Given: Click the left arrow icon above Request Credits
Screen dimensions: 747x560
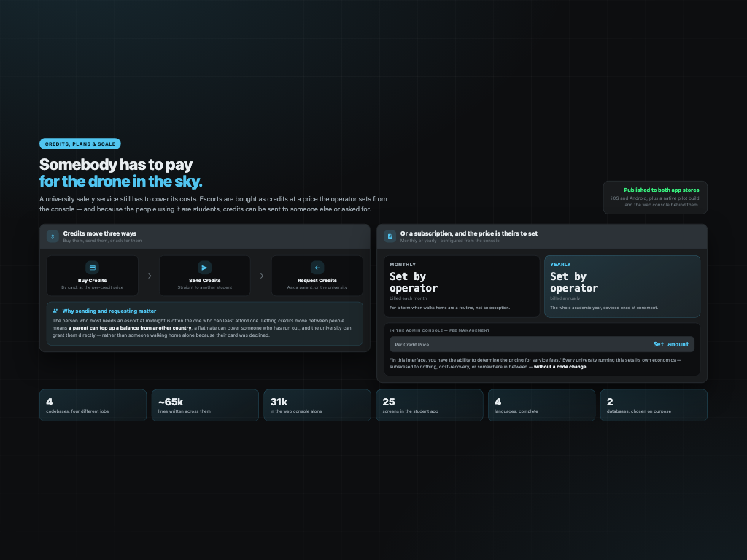Looking at the screenshot, I should (x=317, y=268).
